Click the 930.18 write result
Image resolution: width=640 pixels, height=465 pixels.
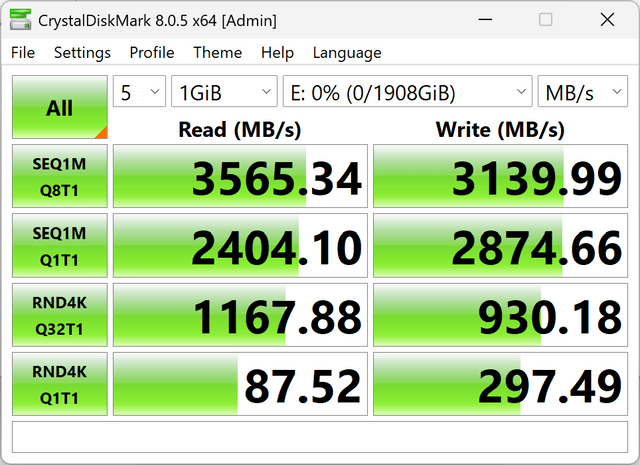500,315
